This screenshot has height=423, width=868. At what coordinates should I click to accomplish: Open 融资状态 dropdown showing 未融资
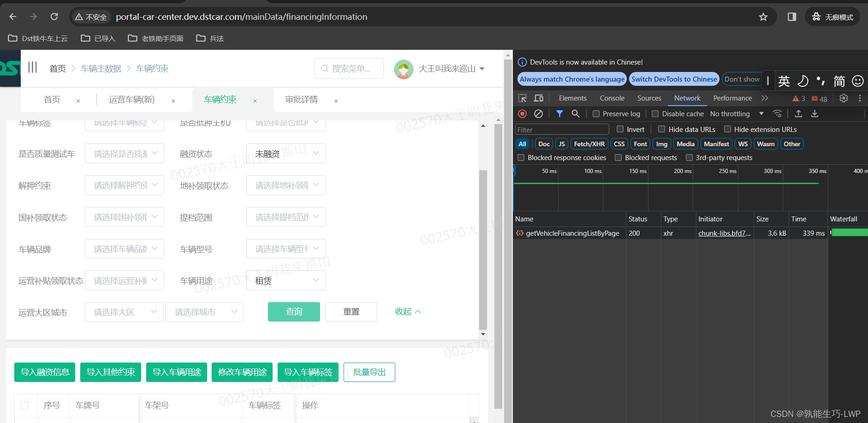click(x=286, y=154)
